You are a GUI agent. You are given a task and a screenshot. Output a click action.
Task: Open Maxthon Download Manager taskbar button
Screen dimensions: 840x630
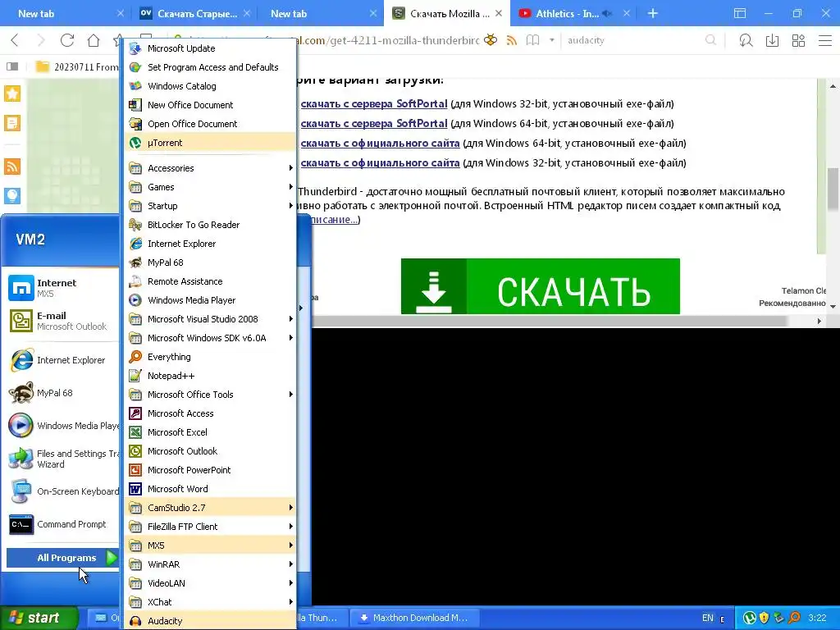[x=415, y=618]
